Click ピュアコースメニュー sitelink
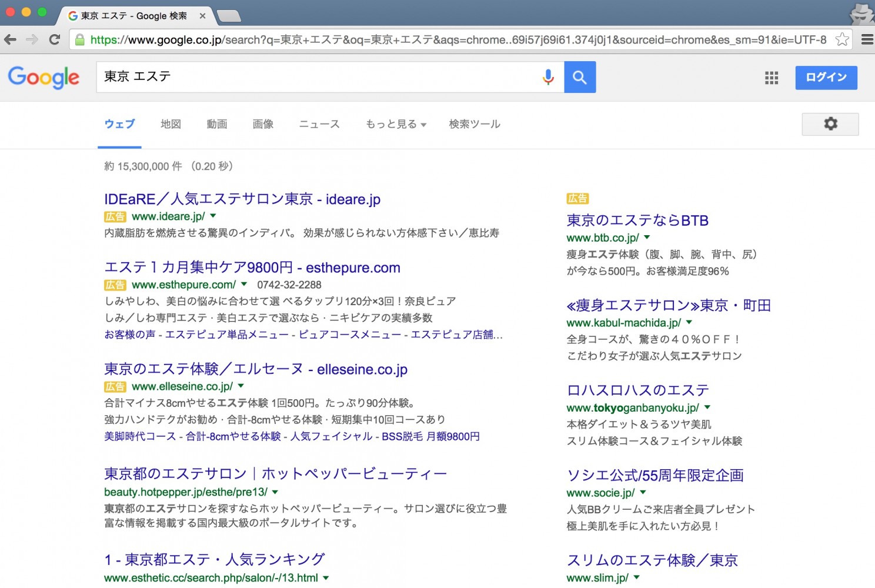Viewport: 875px width, 588px height. click(350, 335)
